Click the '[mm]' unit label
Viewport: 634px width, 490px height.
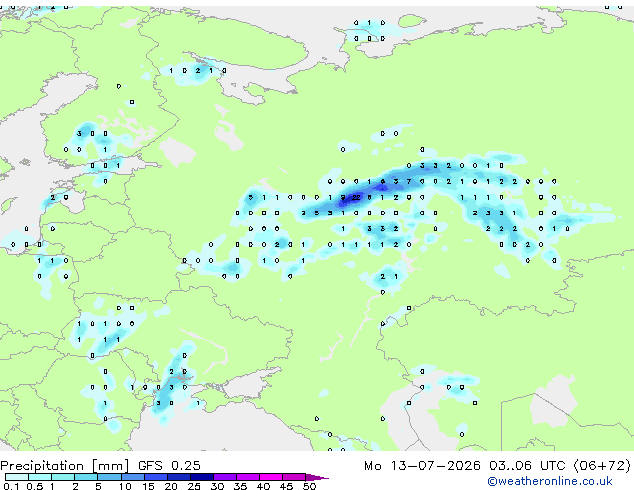[x=111, y=466]
